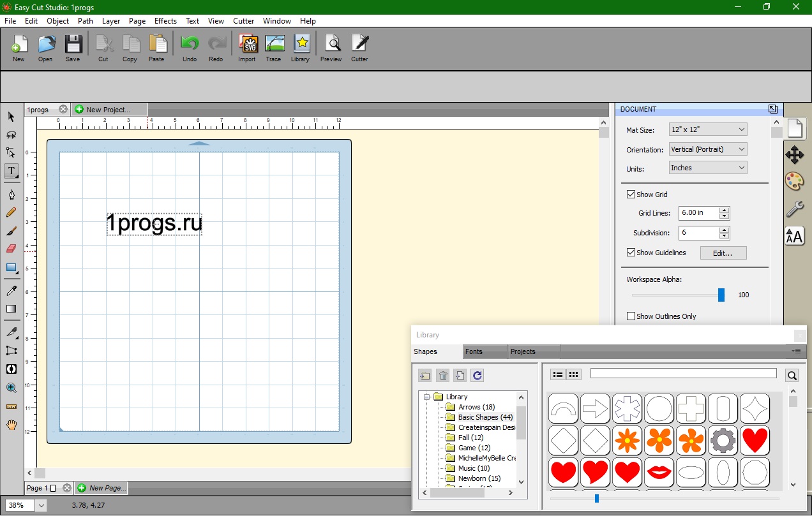
Task: Select the Zoom magnifier tool
Action: coord(11,387)
